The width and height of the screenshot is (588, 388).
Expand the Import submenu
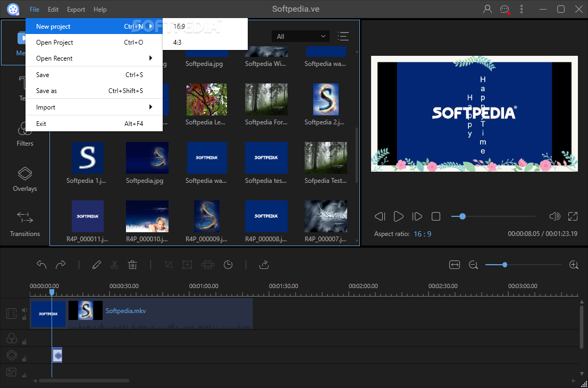tap(94, 107)
